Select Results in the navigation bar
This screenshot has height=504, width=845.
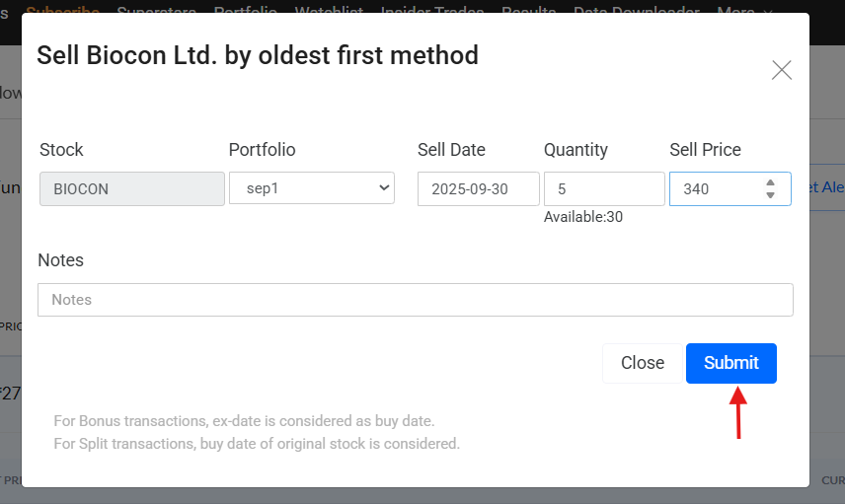[529, 8]
